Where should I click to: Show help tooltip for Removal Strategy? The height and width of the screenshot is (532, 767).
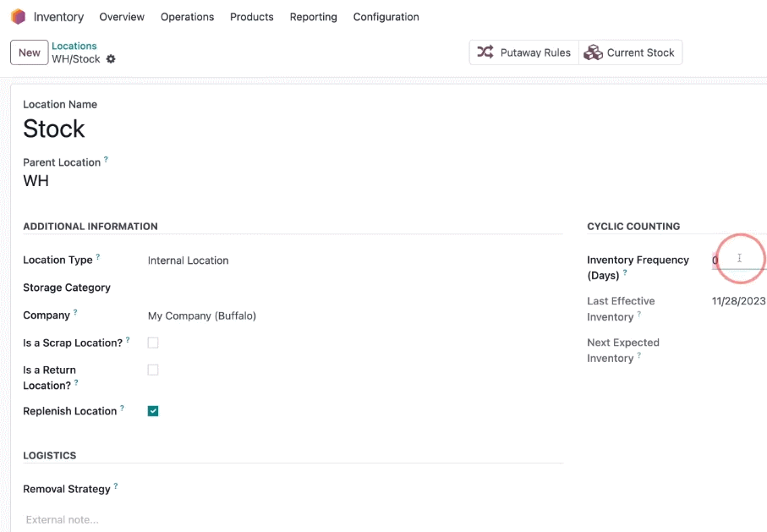tap(116, 485)
